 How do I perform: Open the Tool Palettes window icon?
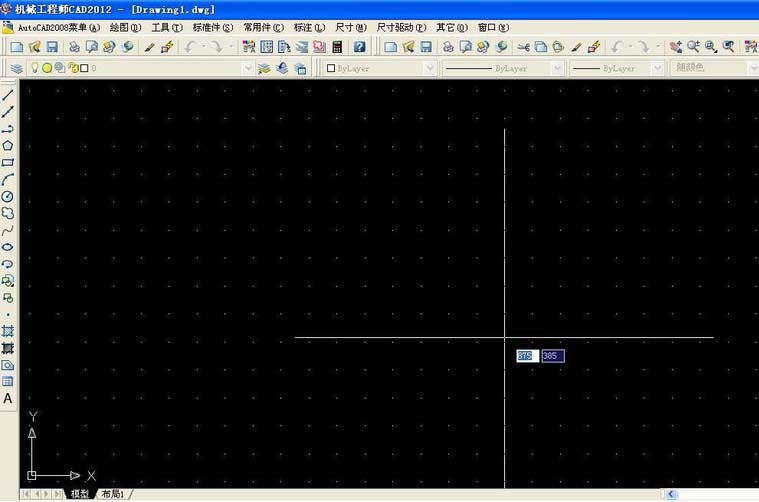pyautogui.click(x=284, y=47)
